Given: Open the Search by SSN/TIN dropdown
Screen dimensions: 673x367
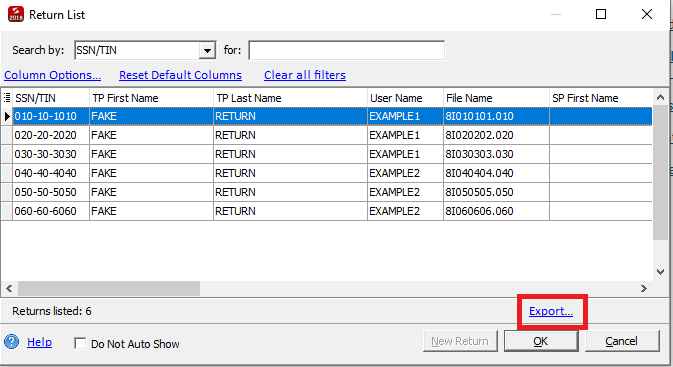Looking at the screenshot, I should coord(207,51).
